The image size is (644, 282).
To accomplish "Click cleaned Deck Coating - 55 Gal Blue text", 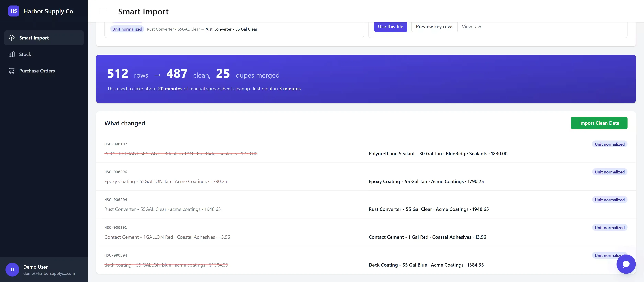I will pyautogui.click(x=426, y=265).
